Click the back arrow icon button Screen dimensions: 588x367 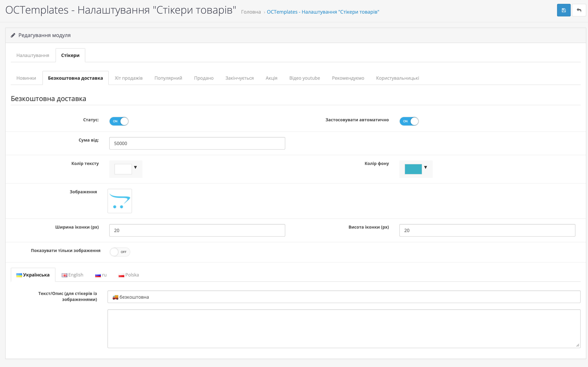[x=579, y=10]
